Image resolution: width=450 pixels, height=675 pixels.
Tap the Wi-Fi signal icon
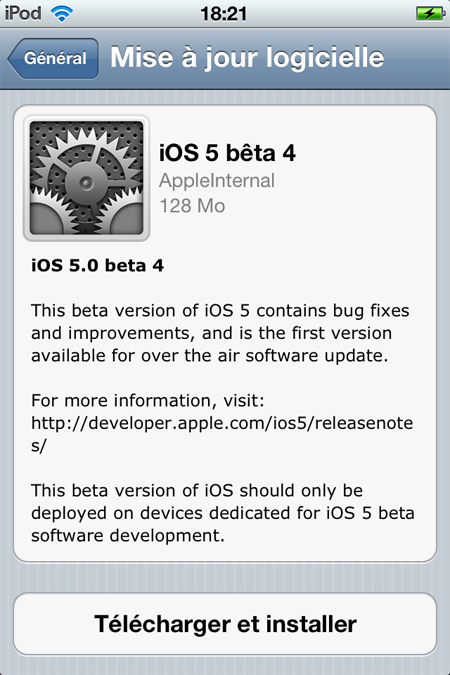(x=62, y=14)
